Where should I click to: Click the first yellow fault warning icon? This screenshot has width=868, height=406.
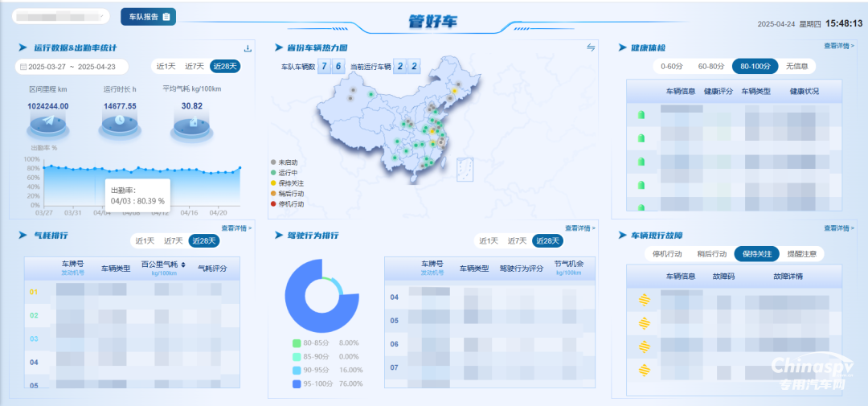644,301
